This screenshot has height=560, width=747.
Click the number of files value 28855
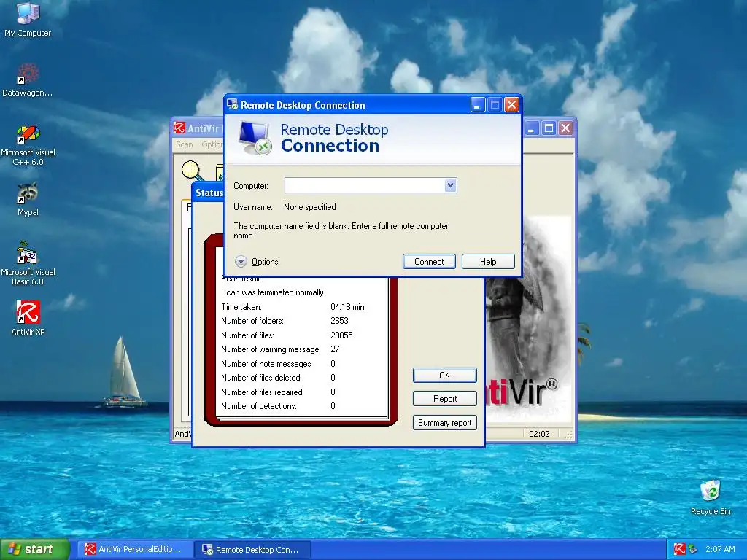341,335
